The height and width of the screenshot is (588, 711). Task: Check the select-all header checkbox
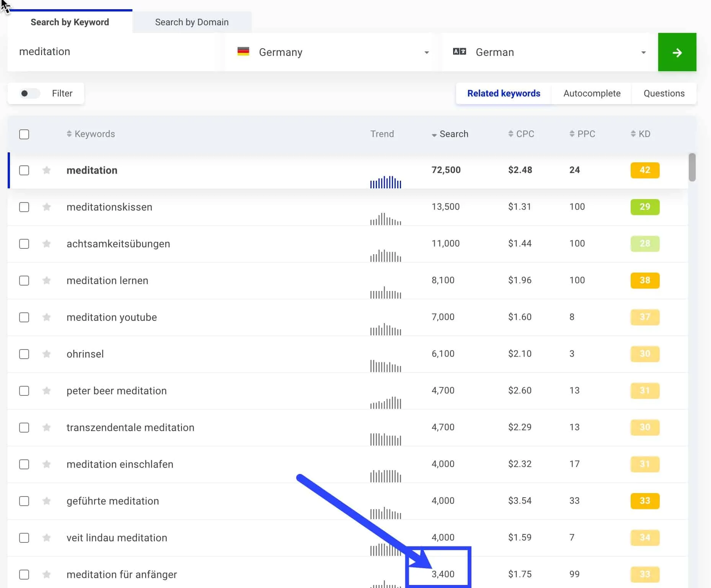tap(24, 134)
